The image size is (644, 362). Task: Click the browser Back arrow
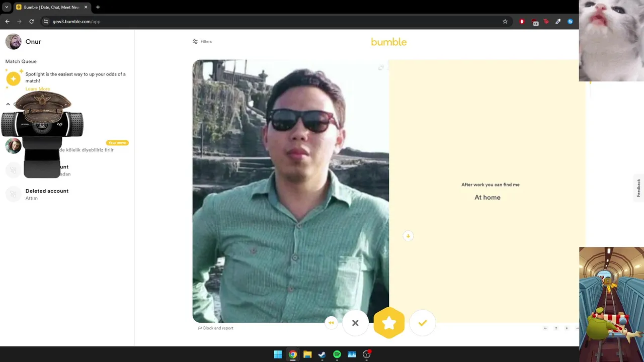[x=7, y=22]
